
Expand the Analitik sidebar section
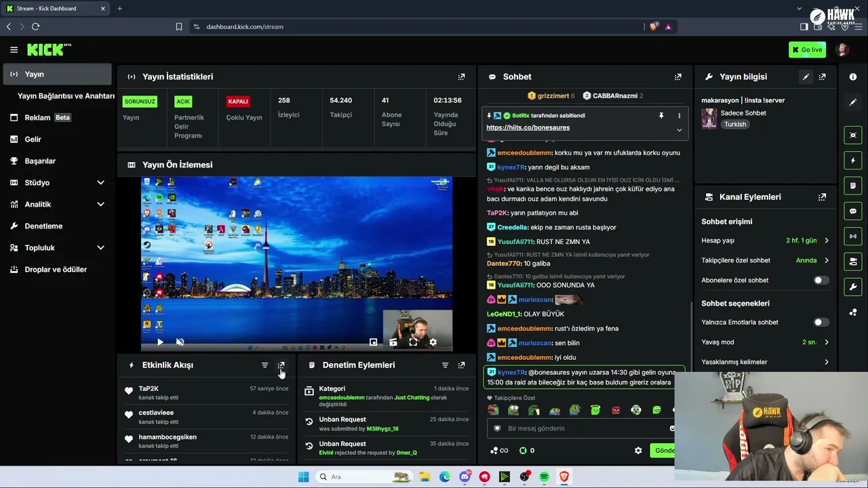pyautogui.click(x=100, y=204)
